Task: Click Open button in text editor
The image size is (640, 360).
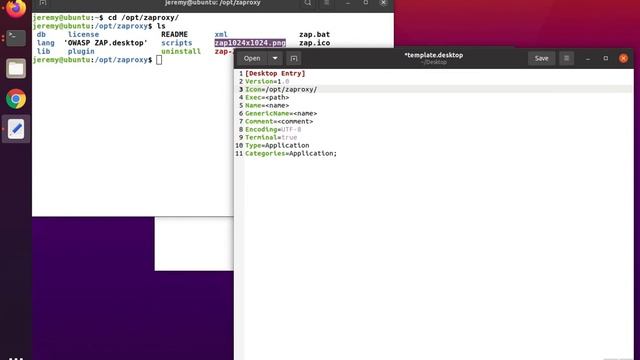Action: tap(252, 58)
